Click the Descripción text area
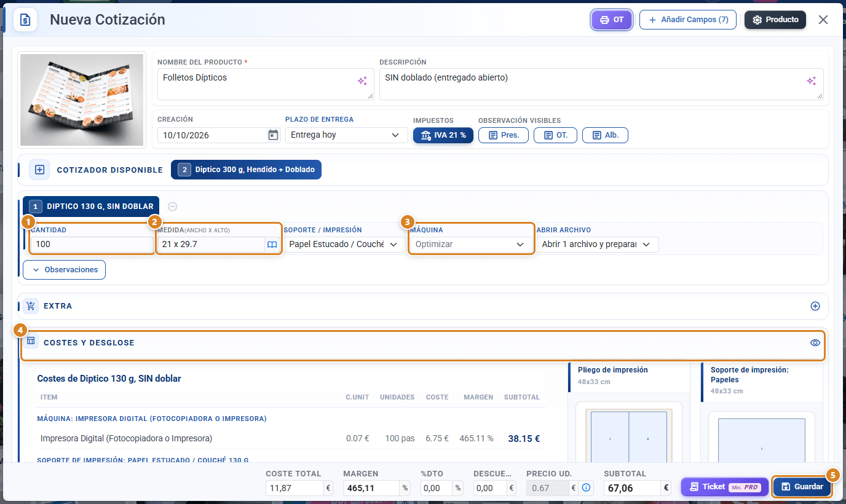 point(601,84)
